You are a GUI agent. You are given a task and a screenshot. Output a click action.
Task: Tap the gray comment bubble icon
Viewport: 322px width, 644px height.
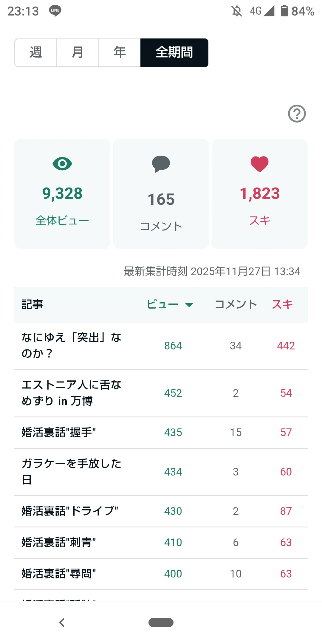[161, 164]
